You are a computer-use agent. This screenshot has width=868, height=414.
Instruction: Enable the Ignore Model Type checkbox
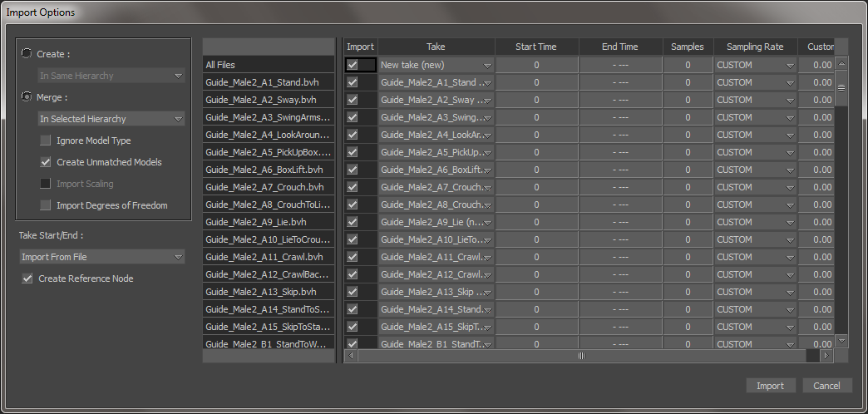tap(46, 140)
